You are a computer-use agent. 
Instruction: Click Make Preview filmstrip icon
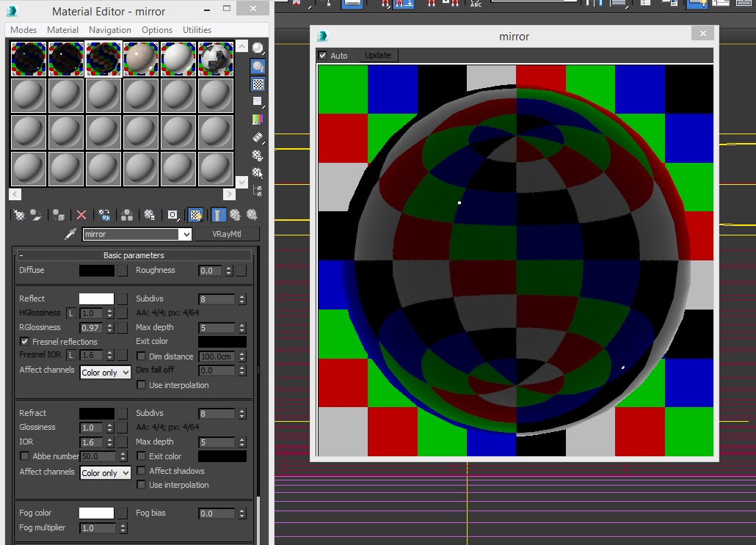tap(258, 137)
